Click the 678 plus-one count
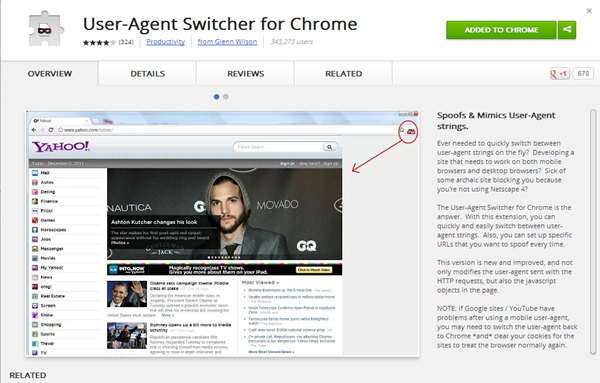The image size is (600, 383). (x=583, y=73)
